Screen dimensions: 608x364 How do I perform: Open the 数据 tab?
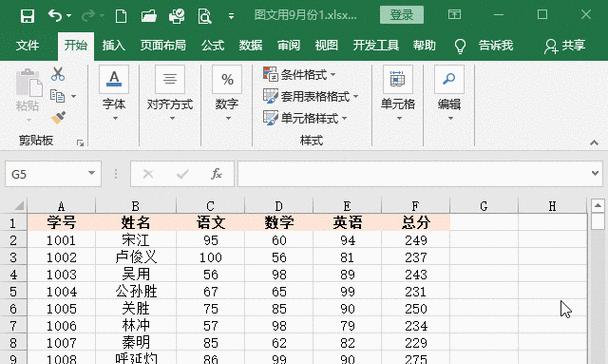click(250, 45)
